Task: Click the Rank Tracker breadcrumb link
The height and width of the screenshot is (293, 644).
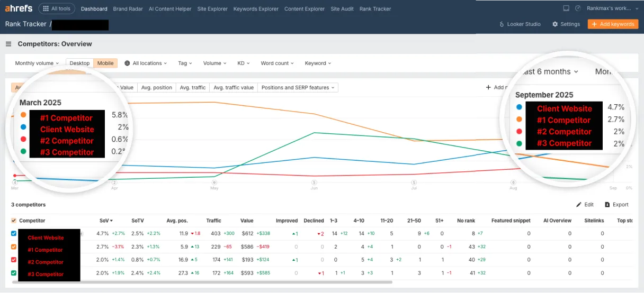Action: coord(25,24)
